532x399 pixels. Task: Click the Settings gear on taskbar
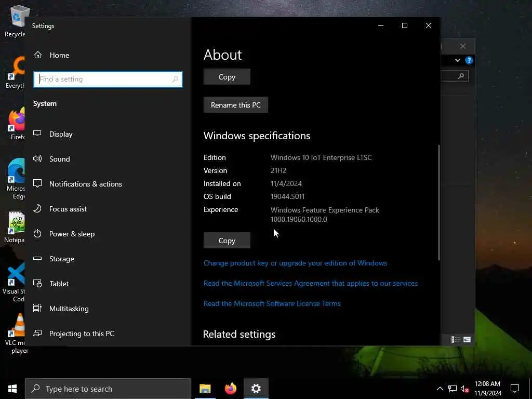pos(256,389)
